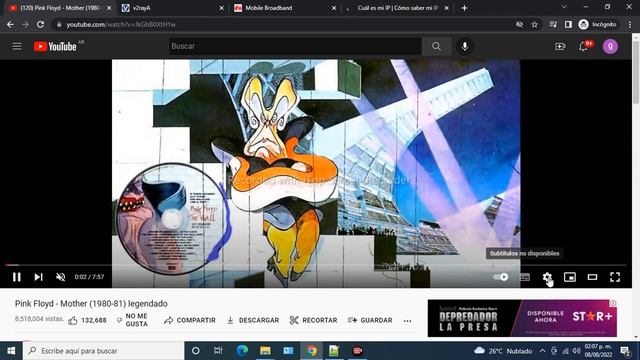Open the ad info icon on the banner
The width and height of the screenshot is (640, 360).
click(613, 303)
